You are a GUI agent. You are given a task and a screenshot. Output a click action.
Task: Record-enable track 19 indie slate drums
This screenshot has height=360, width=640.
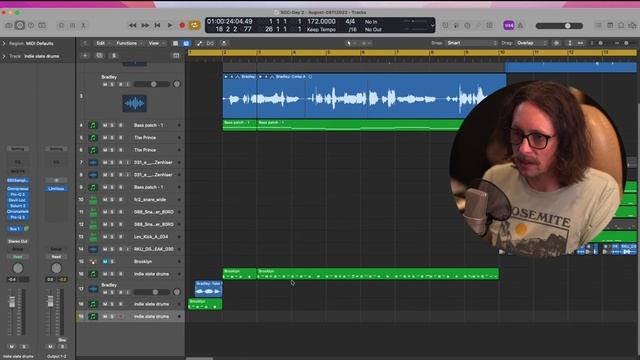pyautogui.click(x=120, y=316)
